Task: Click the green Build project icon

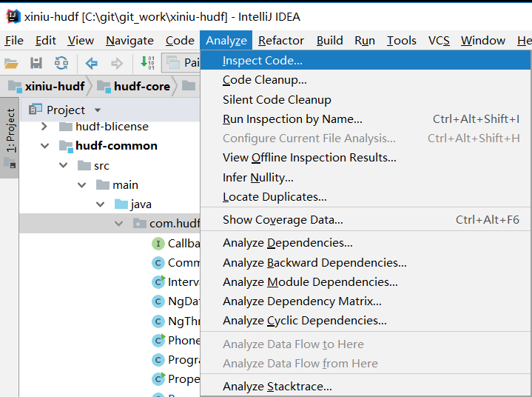Action: [x=147, y=64]
